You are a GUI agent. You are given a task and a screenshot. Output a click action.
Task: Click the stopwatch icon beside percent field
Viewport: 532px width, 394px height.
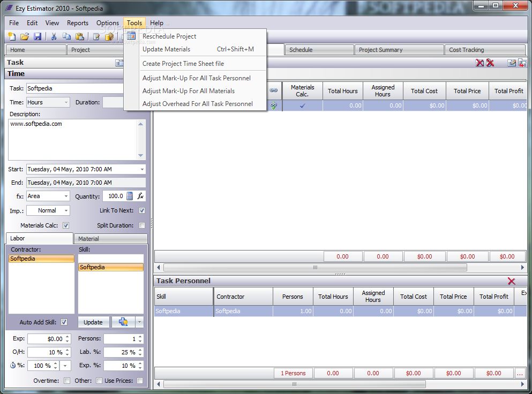click(13, 365)
